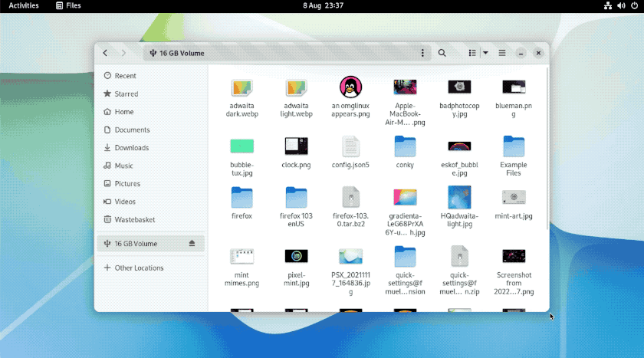The width and height of the screenshot is (644, 358).
Task: Open the path bar's three-dot menu
Action: click(x=422, y=53)
